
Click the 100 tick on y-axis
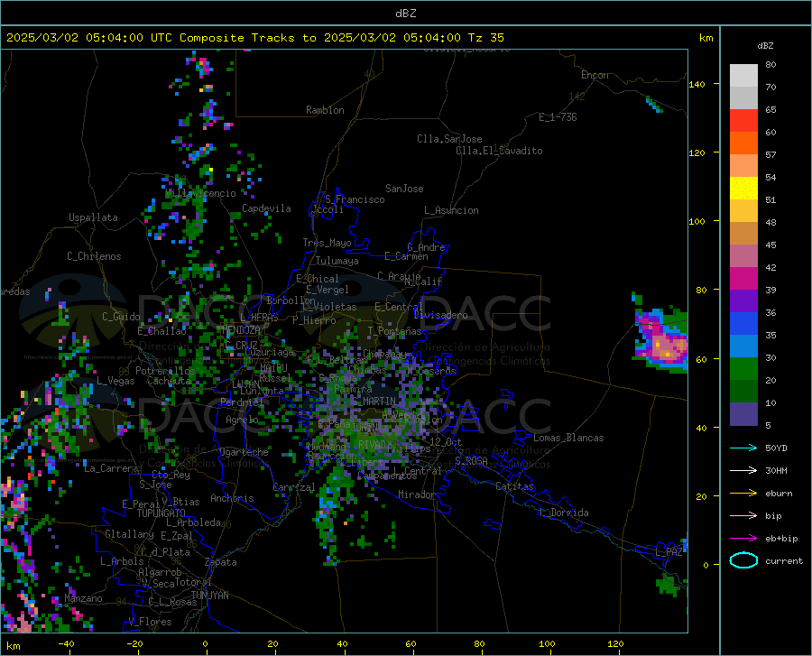[697, 221]
